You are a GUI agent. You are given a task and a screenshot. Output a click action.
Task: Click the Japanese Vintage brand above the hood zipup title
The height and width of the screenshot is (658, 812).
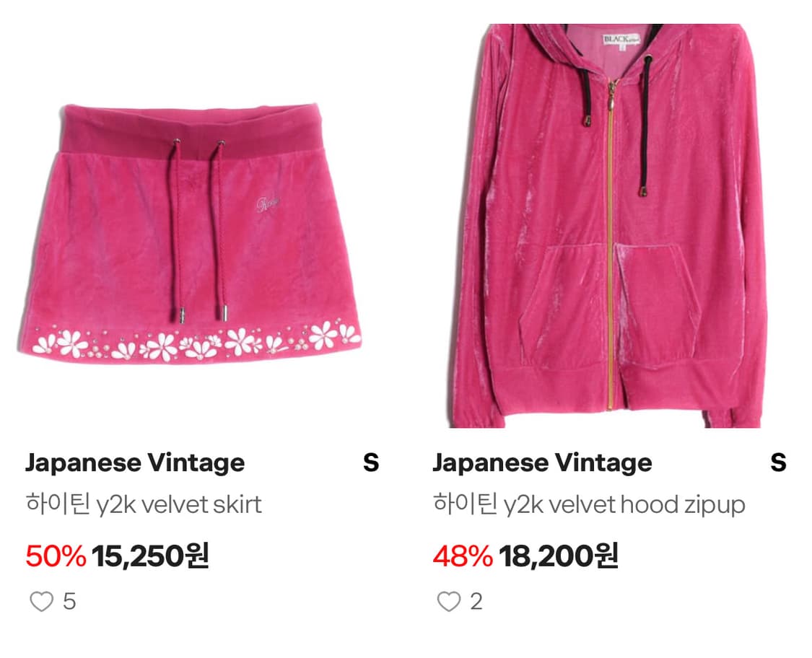(542, 462)
